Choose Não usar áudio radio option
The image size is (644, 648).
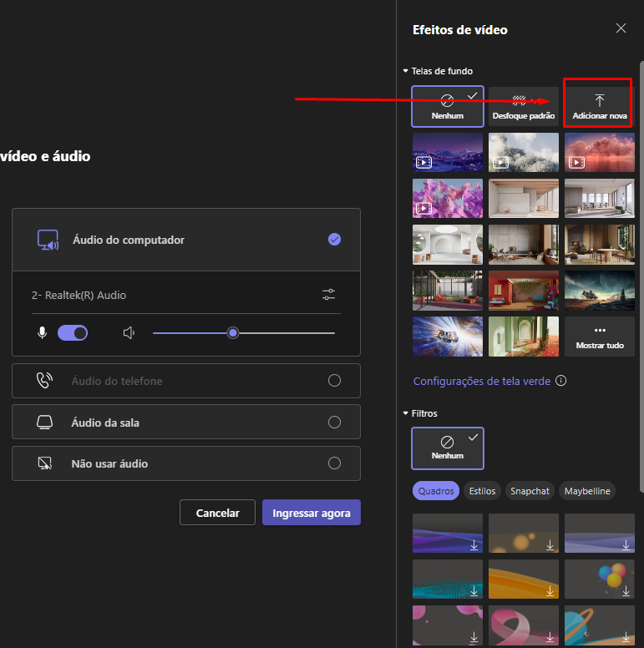tap(334, 463)
